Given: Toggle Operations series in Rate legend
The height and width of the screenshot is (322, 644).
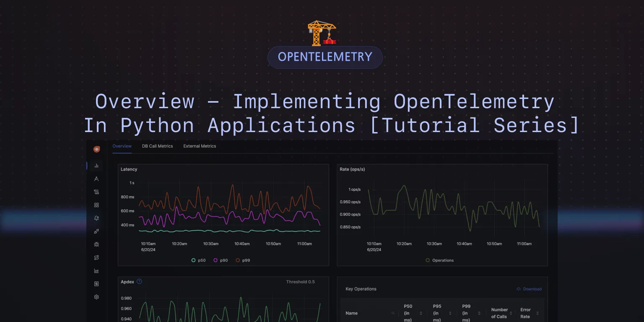Looking at the screenshot, I should coord(440,260).
